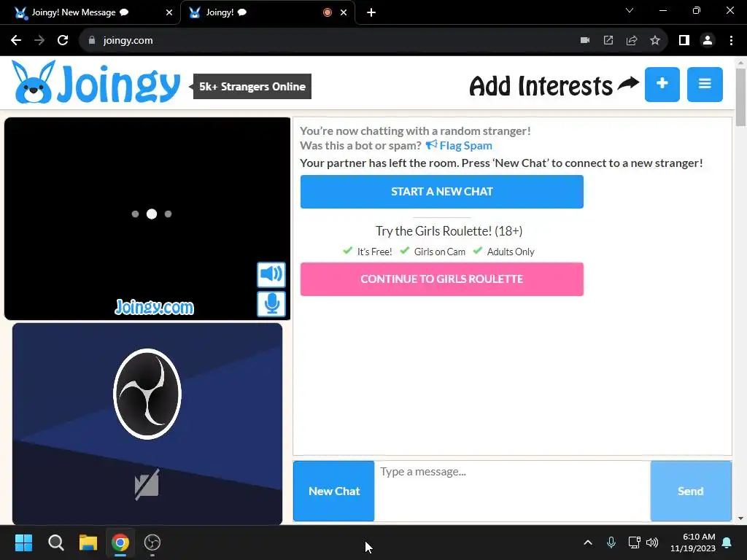Close the Joingy! New Message tab

click(169, 12)
